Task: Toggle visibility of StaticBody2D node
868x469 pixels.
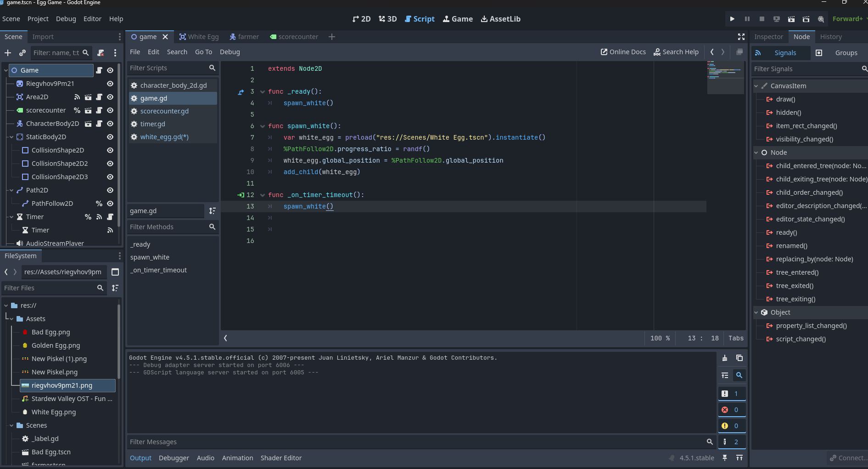Action: tap(110, 137)
